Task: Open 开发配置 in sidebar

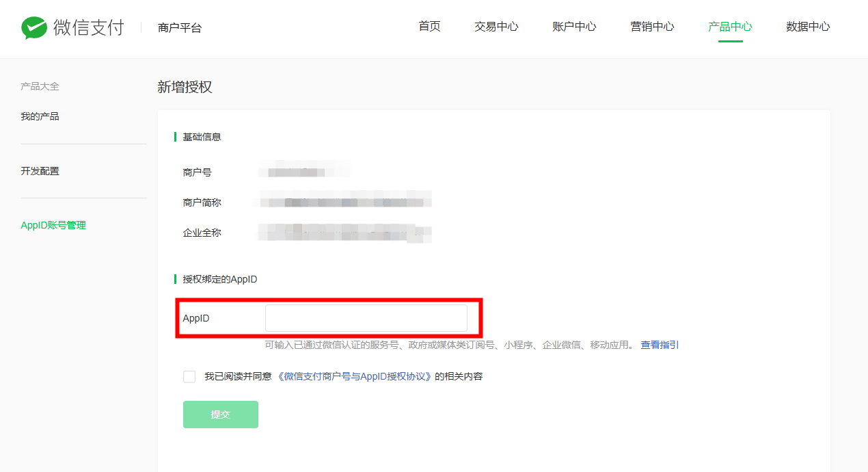Action: point(40,171)
